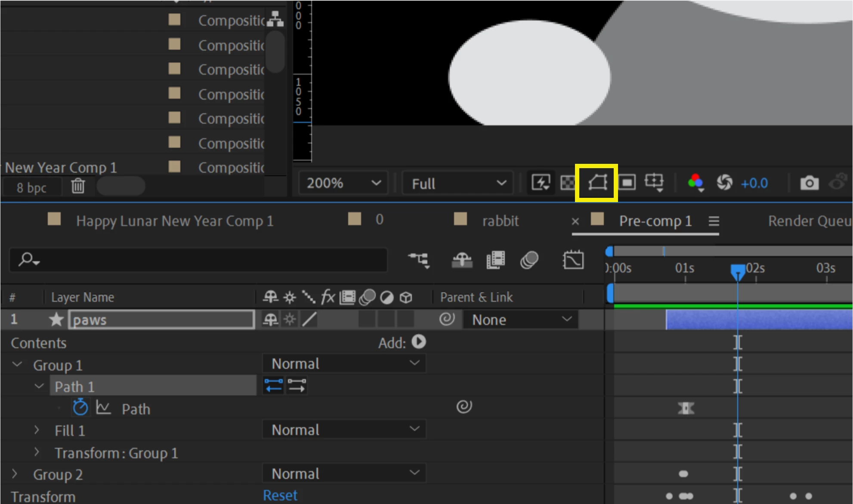Take a snapshot with the camera icon
Screen dimensions: 853x504
809,183
